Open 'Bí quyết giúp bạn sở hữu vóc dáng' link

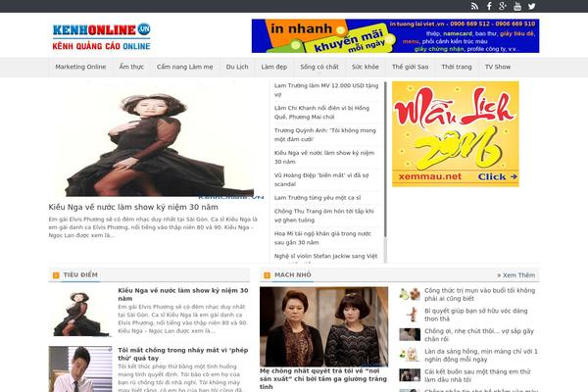pyautogui.click(x=476, y=315)
